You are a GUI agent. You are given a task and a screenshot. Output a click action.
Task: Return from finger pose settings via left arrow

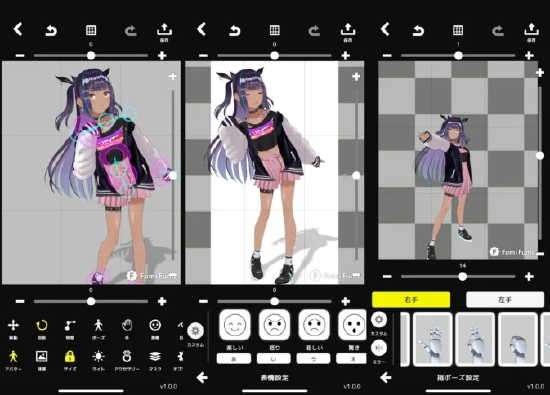click(x=386, y=377)
